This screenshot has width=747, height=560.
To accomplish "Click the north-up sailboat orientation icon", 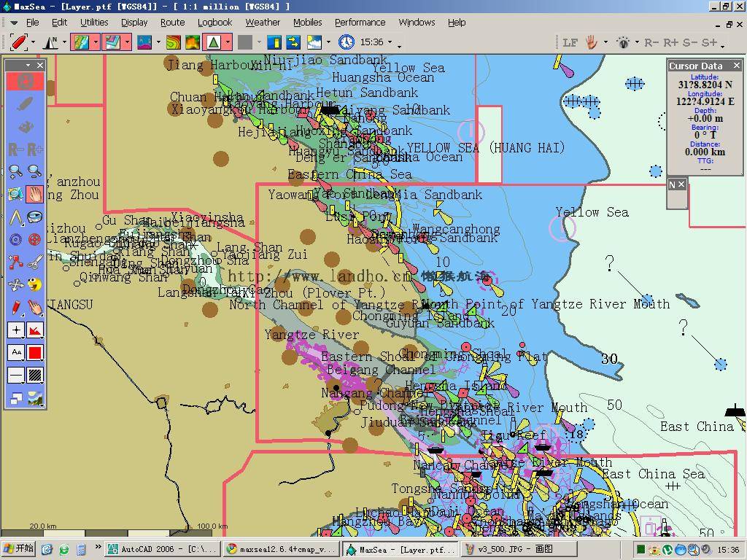I will (50, 42).
